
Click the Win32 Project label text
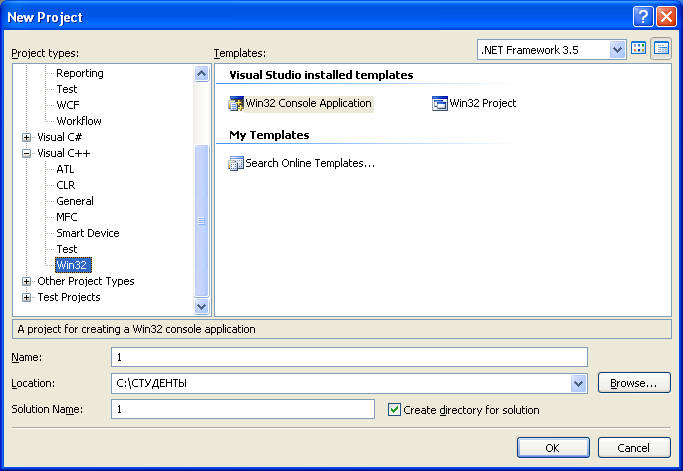(483, 104)
